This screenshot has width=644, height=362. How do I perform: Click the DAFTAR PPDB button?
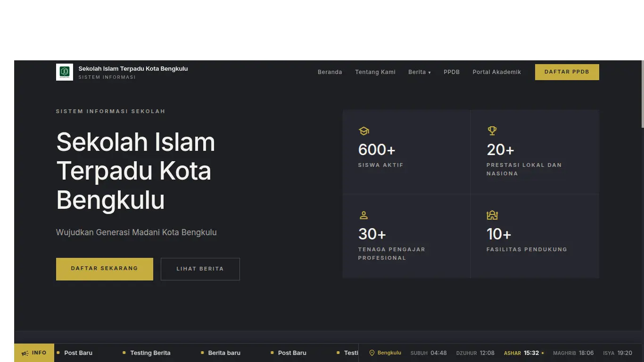coord(567,72)
